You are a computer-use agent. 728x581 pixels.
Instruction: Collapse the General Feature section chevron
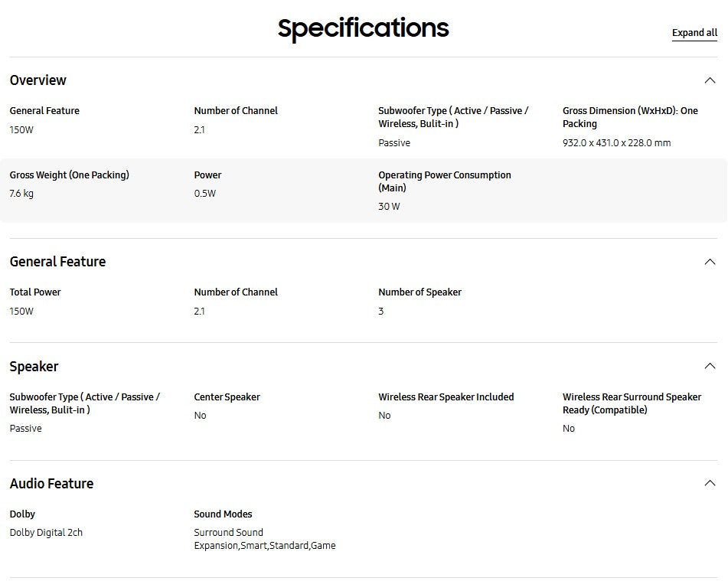pos(710,262)
